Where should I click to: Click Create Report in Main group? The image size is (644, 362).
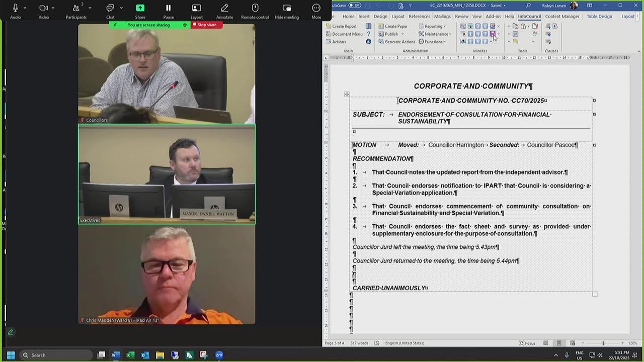tap(341, 26)
